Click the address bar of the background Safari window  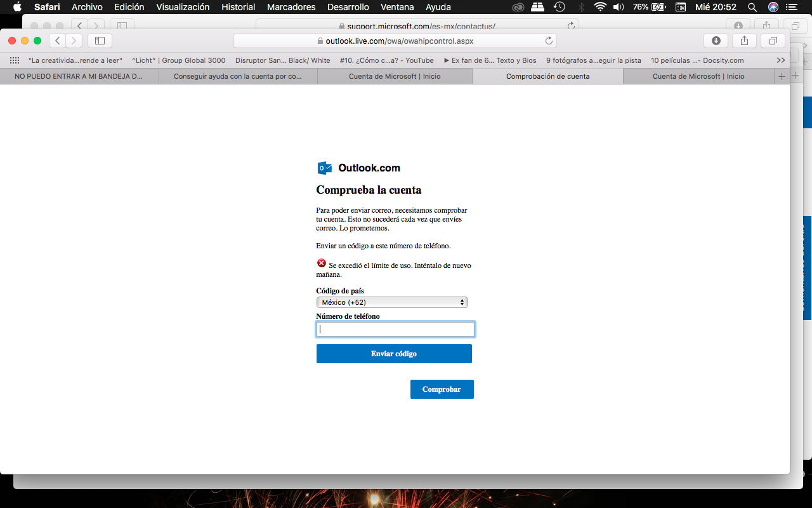point(417,26)
